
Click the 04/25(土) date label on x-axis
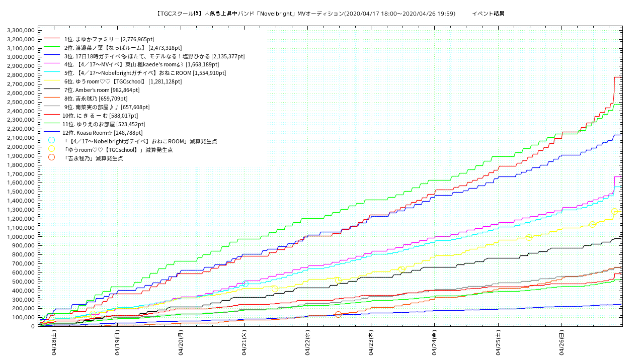tap(498, 342)
